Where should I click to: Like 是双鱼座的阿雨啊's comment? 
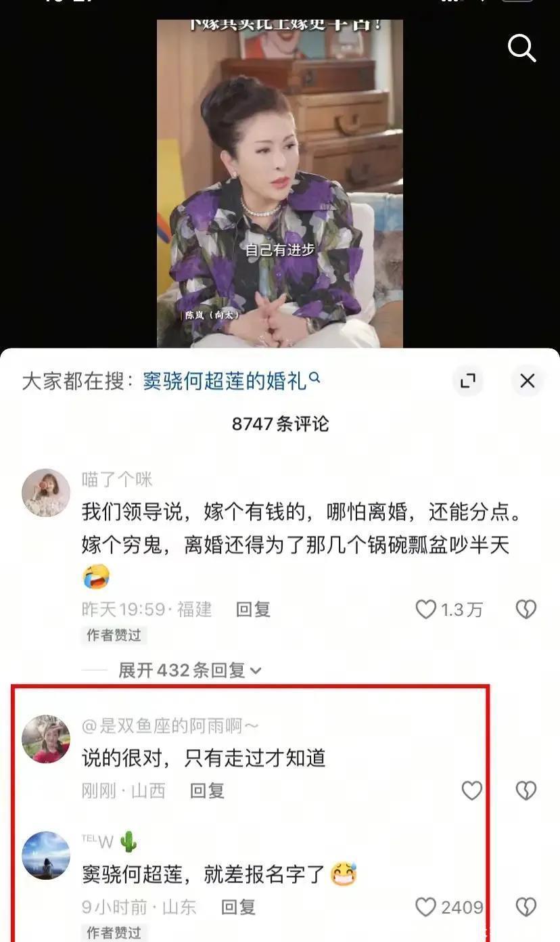pos(472,790)
